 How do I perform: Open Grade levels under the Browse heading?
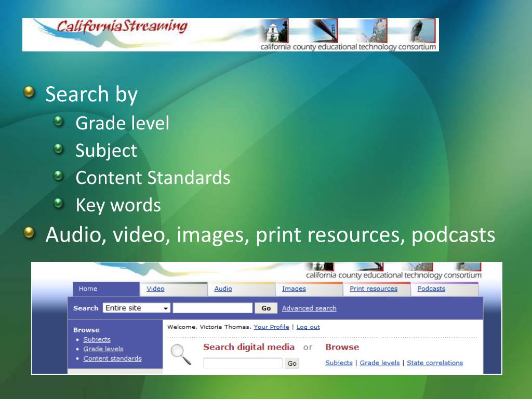click(x=380, y=363)
